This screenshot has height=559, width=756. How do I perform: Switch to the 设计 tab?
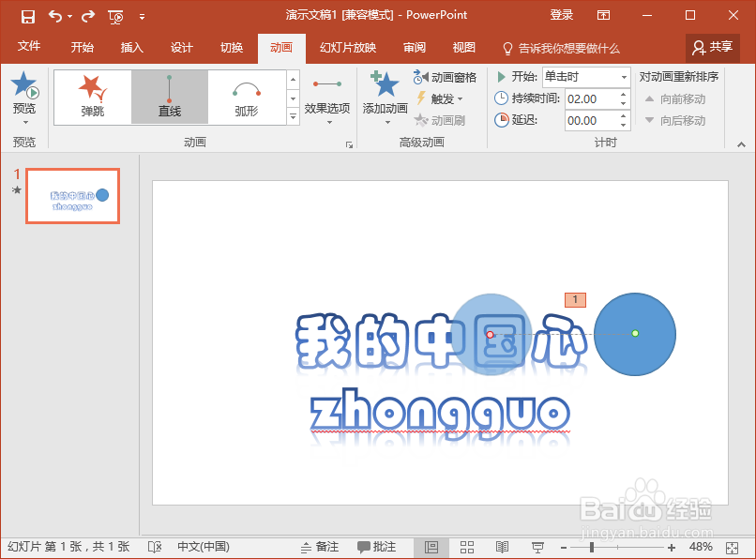[182, 47]
